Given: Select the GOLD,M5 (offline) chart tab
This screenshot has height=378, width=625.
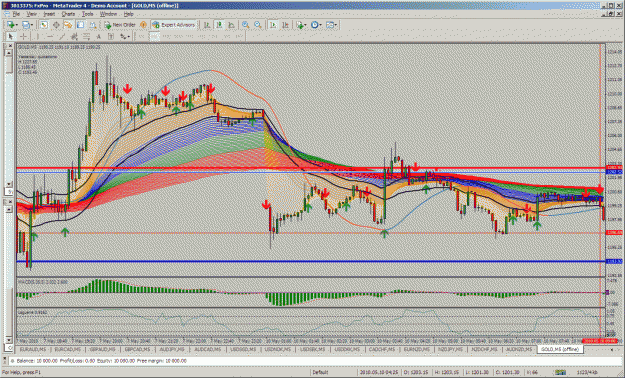Looking at the screenshot, I should (560, 349).
